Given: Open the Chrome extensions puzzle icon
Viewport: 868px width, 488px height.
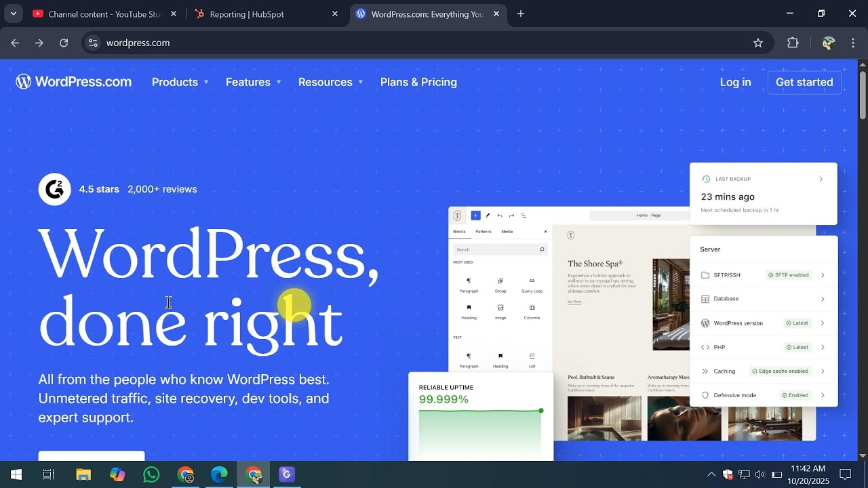Looking at the screenshot, I should [793, 43].
